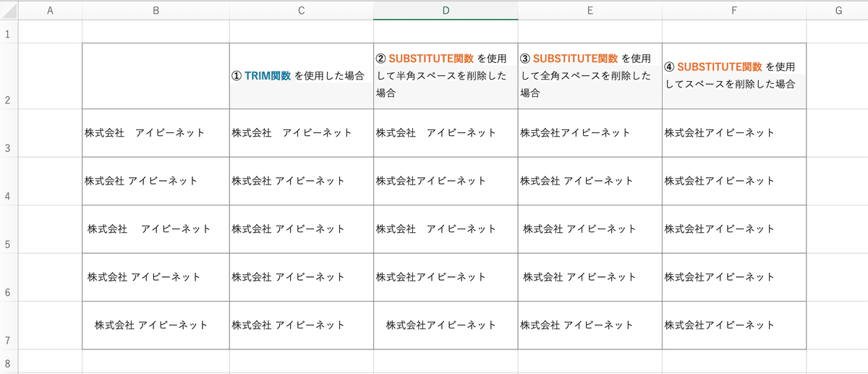Select column F header

733,10
